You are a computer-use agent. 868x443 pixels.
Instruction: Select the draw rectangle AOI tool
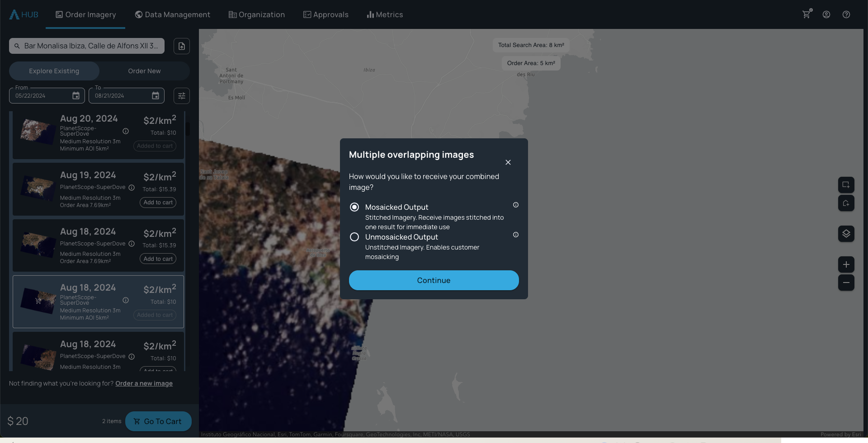coord(846,185)
